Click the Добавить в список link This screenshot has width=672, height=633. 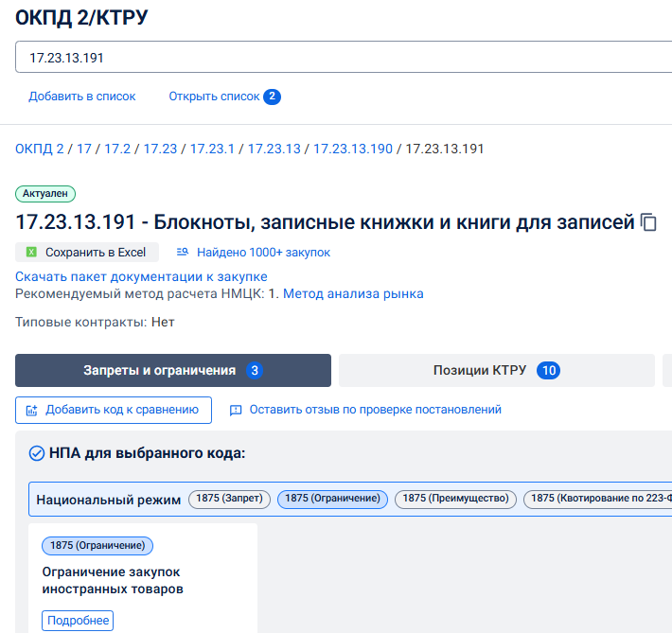click(x=82, y=97)
